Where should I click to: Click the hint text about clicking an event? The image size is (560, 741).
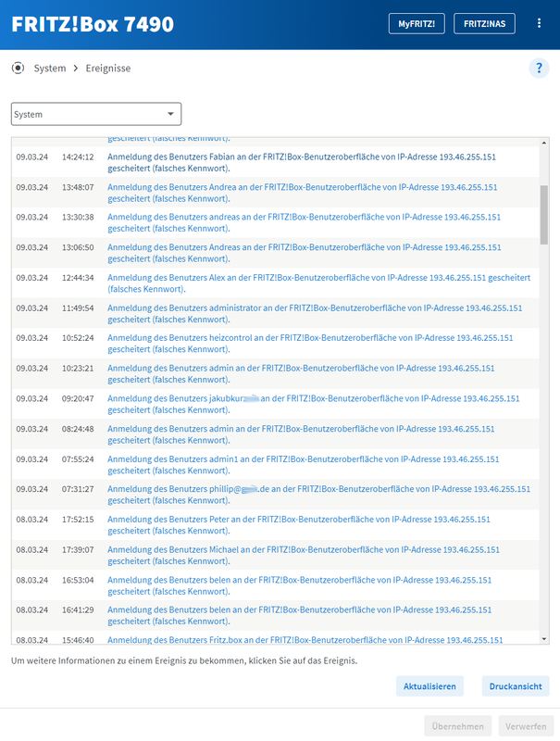[x=184, y=660]
